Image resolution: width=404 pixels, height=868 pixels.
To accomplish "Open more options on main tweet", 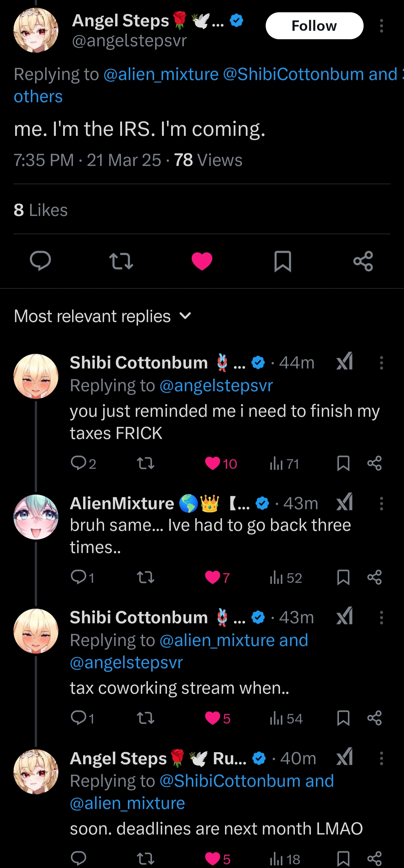I will 382,26.
